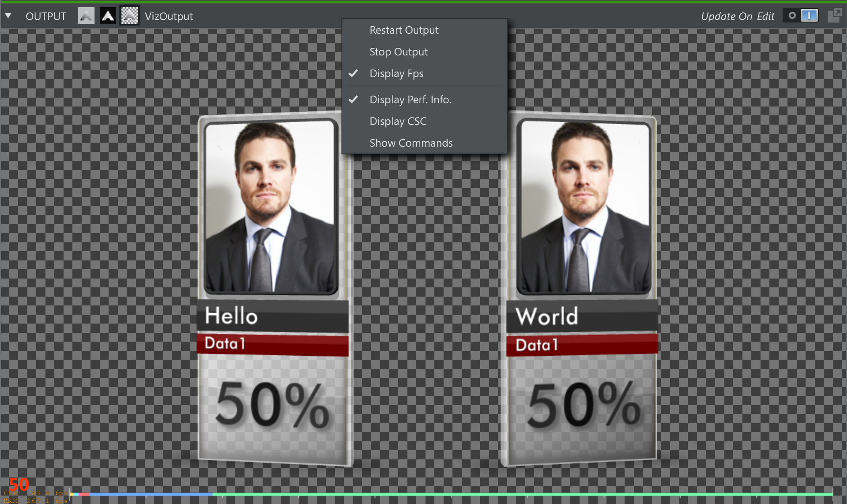This screenshot has width=847, height=504.
Task: Click the red 50 fps counter
Action: click(19, 484)
